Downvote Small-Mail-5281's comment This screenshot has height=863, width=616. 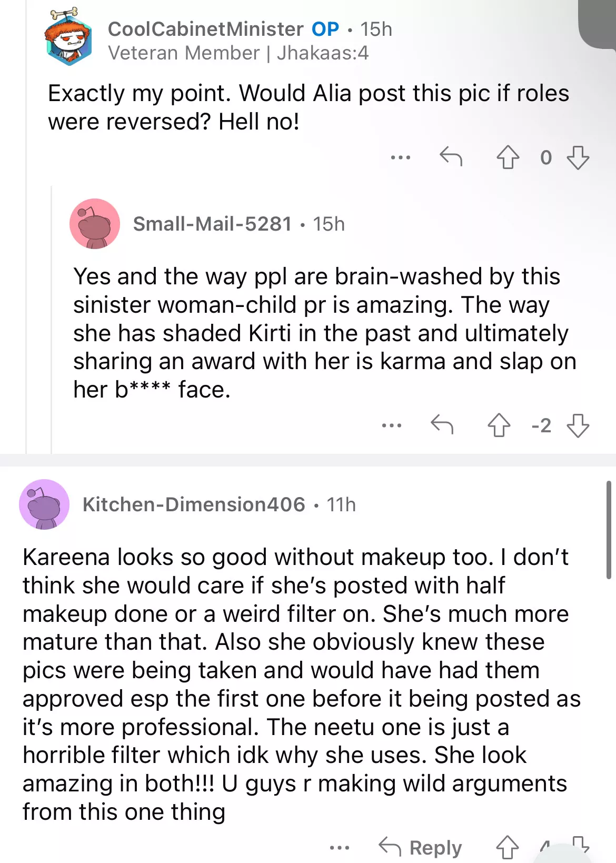click(x=578, y=425)
